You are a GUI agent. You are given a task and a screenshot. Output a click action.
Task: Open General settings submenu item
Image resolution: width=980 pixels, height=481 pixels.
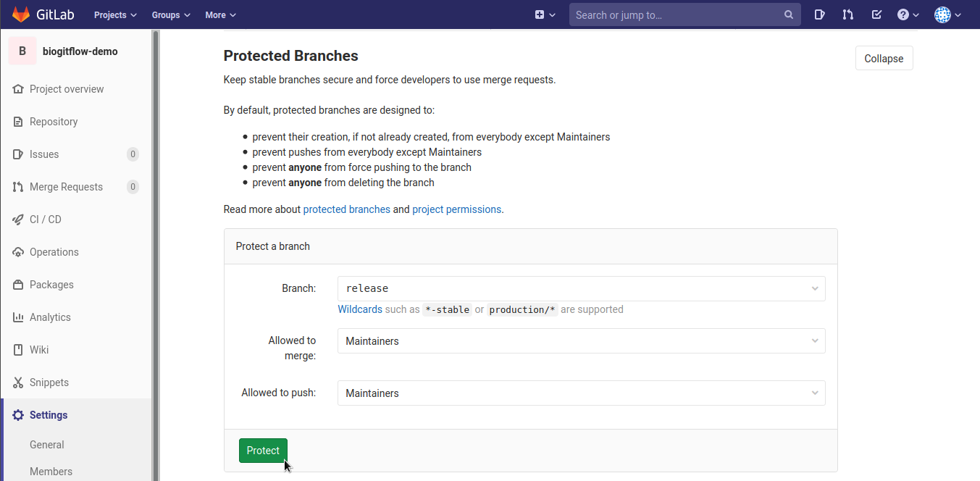tap(47, 445)
